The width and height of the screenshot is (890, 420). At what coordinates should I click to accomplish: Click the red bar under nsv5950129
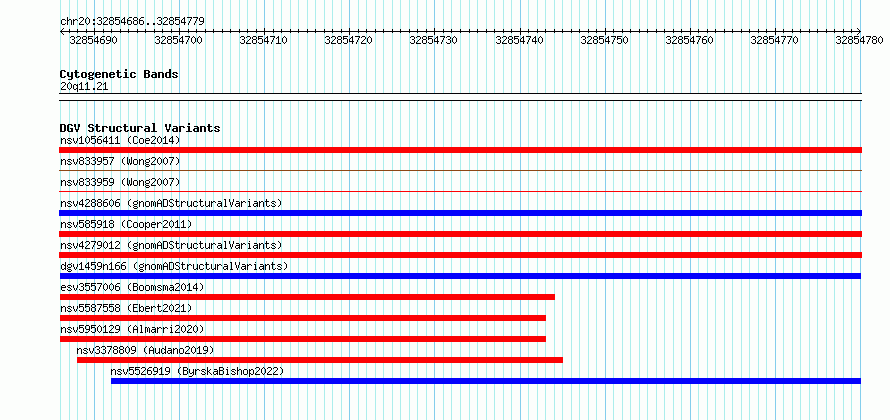click(x=303, y=339)
